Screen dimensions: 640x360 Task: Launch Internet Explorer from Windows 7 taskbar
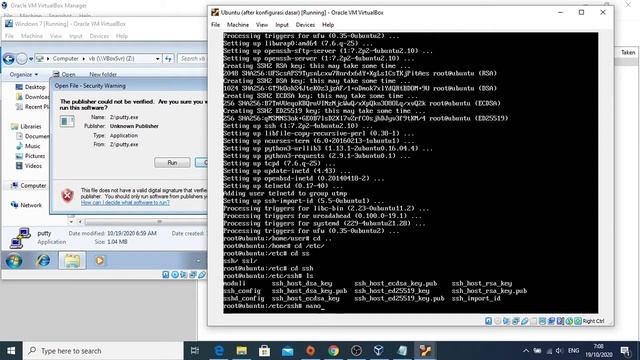click(43, 260)
